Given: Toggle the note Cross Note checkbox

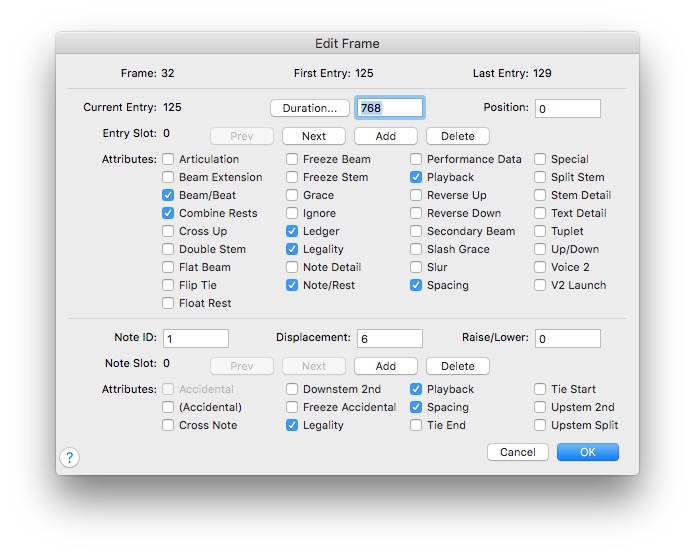Looking at the screenshot, I should point(168,425).
